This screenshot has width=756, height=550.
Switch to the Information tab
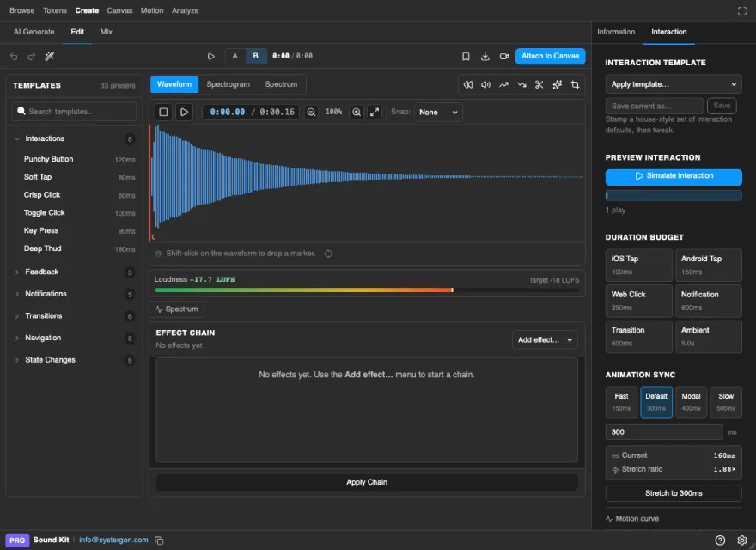[x=616, y=32]
